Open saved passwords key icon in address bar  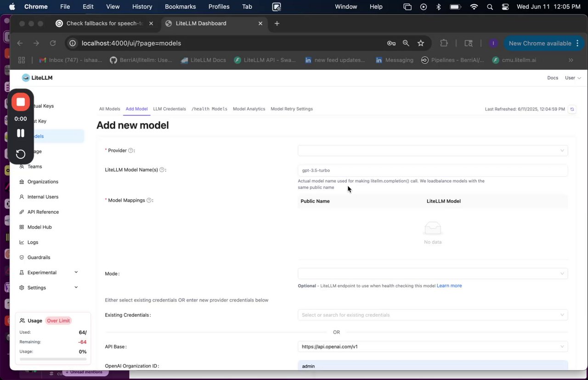[x=391, y=43]
